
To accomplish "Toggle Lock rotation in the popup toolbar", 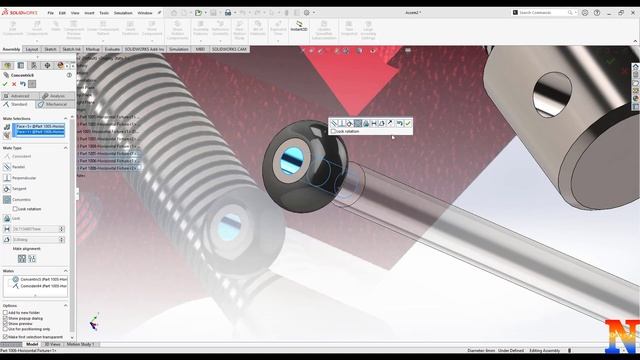I will [x=333, y=131].
